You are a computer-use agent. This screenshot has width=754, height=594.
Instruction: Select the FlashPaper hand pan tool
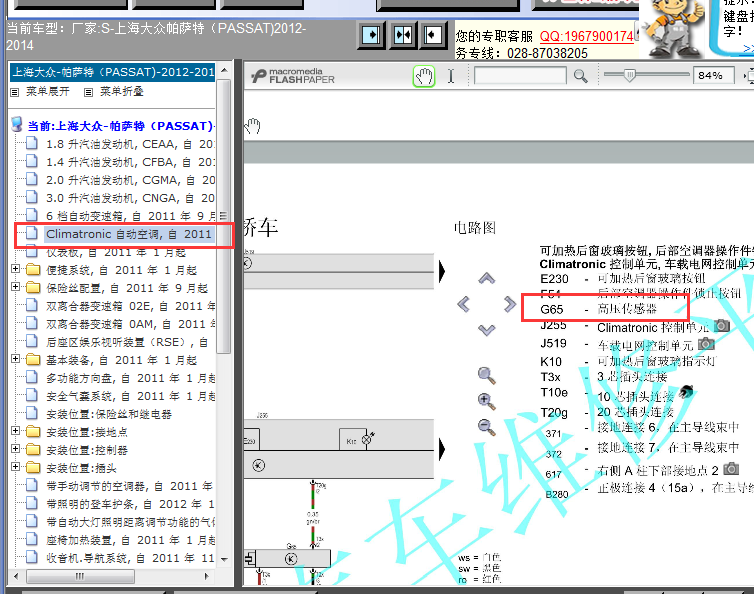click(x=424, y=76)
